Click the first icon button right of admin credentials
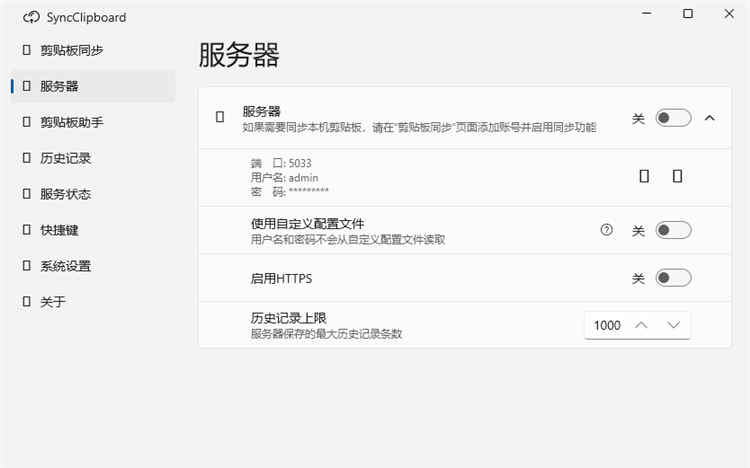750x468 pixels. 644,177
